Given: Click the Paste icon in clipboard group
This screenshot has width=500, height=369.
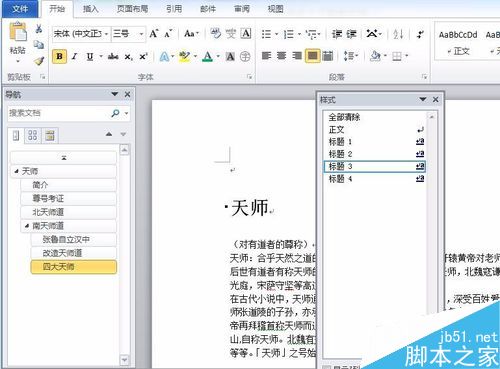Looking at the screenshot, I should (18, 32).
